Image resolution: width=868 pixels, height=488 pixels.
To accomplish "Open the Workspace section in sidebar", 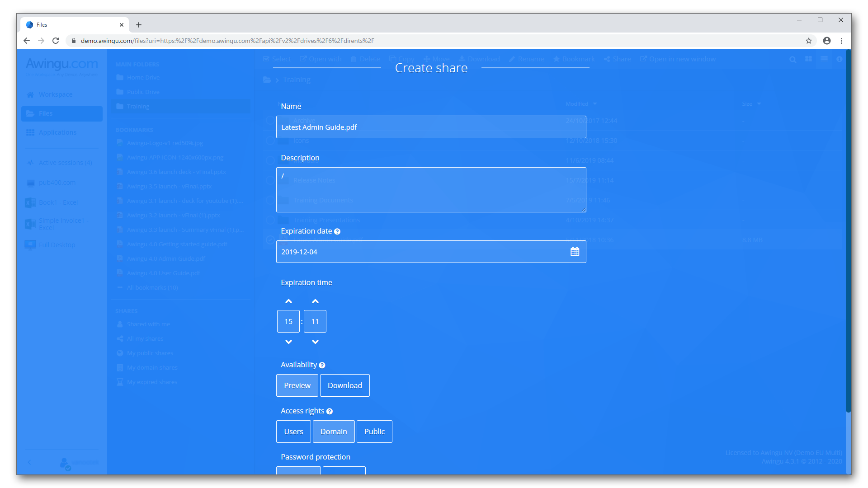I will (x=55, y=94).
